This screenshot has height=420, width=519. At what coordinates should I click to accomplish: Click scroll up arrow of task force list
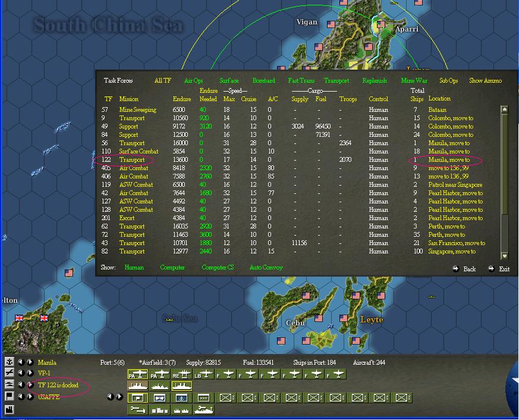pos(505,109)
